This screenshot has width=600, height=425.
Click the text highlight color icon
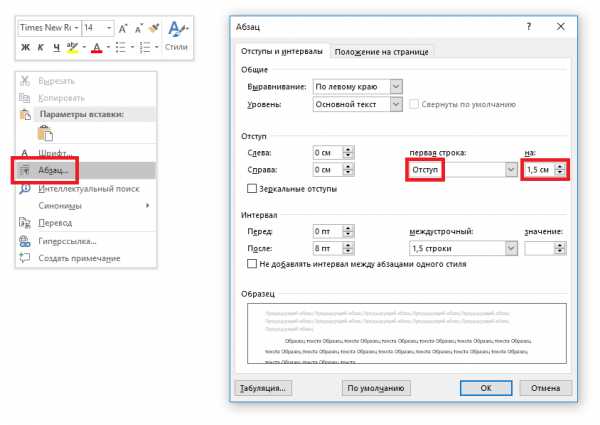[x=72, y=48]
